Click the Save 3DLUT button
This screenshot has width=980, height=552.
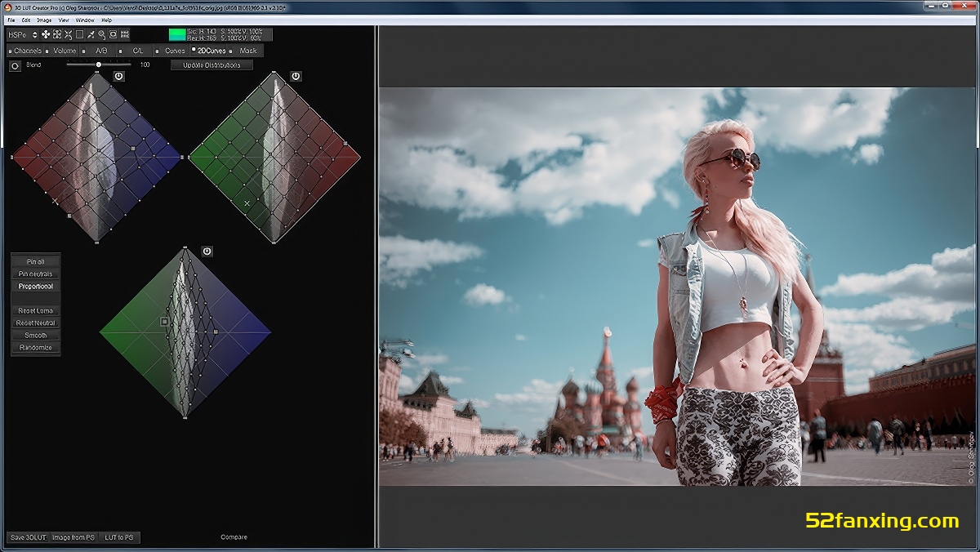click(x=29, y=537)
